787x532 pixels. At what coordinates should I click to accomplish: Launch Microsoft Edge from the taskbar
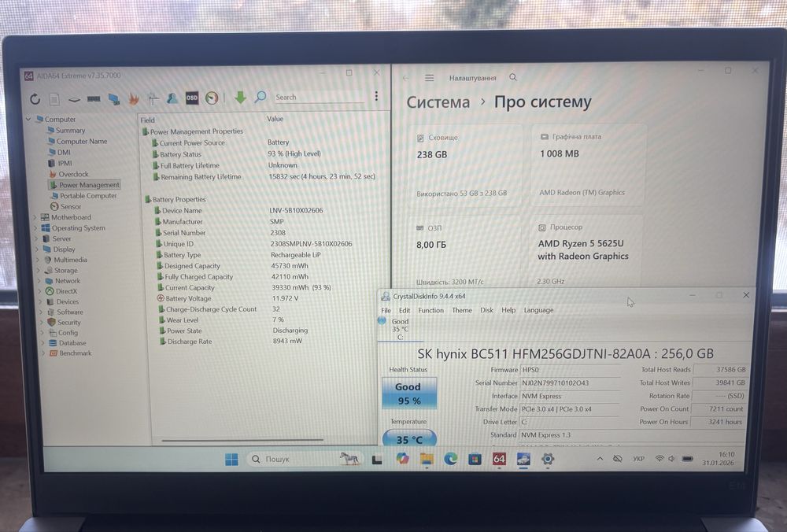[x=451, y=459]
